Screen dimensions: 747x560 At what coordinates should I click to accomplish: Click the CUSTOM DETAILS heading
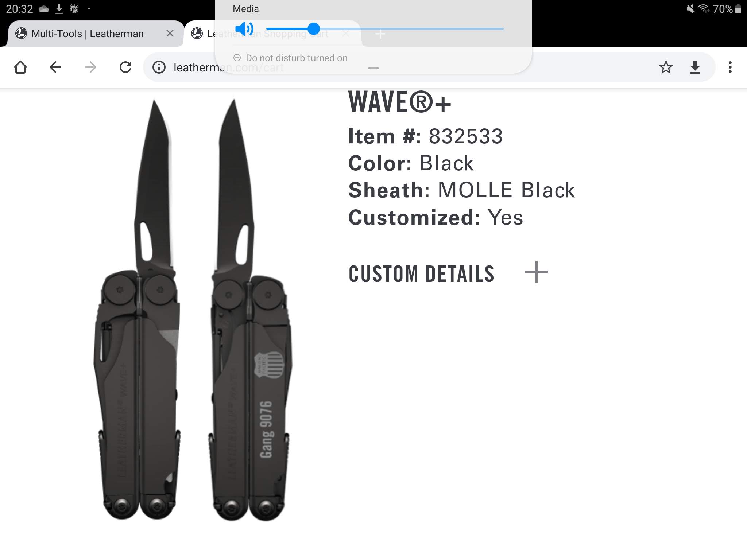[x=421, y=274]
